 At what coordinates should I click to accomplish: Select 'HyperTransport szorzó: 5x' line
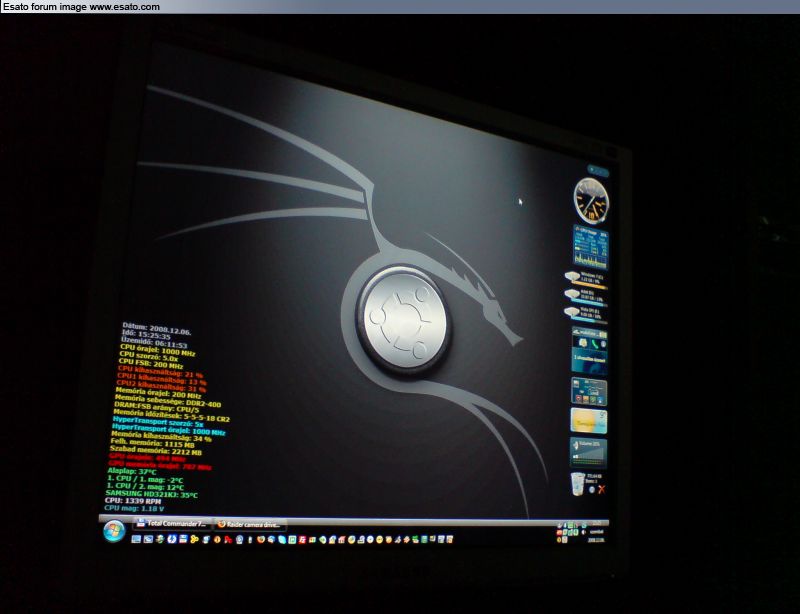click(158, 422)
